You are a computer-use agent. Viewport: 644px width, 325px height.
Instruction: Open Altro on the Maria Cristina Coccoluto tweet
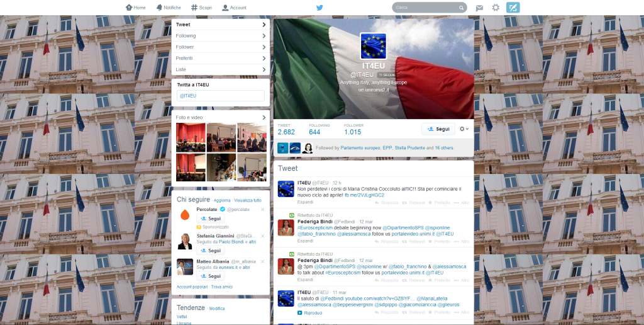pyautogui.click(x=462, y=203)
